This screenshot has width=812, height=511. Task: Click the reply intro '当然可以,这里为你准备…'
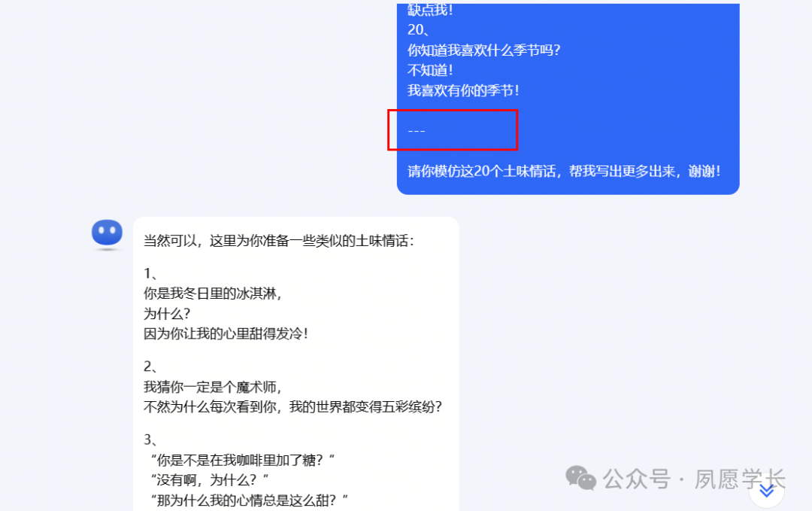point(279,241)
